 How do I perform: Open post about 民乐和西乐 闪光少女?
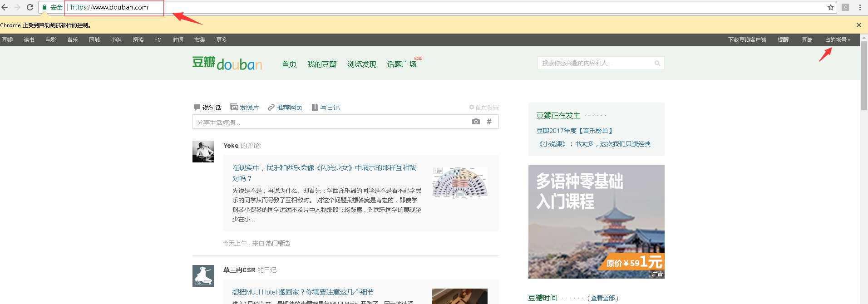pos(324,173)
